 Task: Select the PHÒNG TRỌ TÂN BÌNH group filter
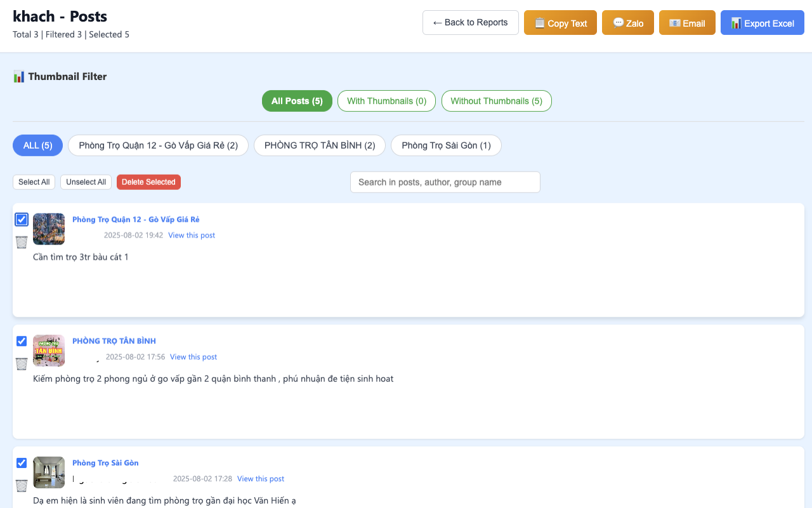(x=320, y=145)
